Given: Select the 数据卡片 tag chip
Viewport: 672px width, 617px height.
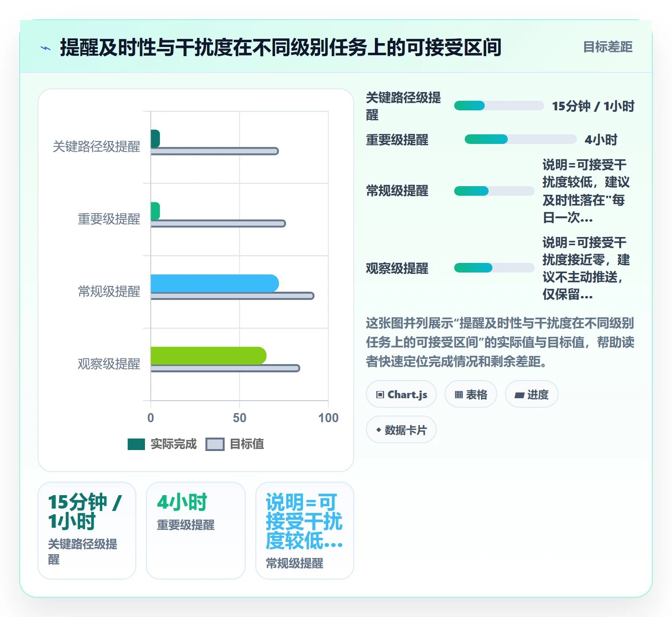Looking at the screenshot, I should point(401,430).
